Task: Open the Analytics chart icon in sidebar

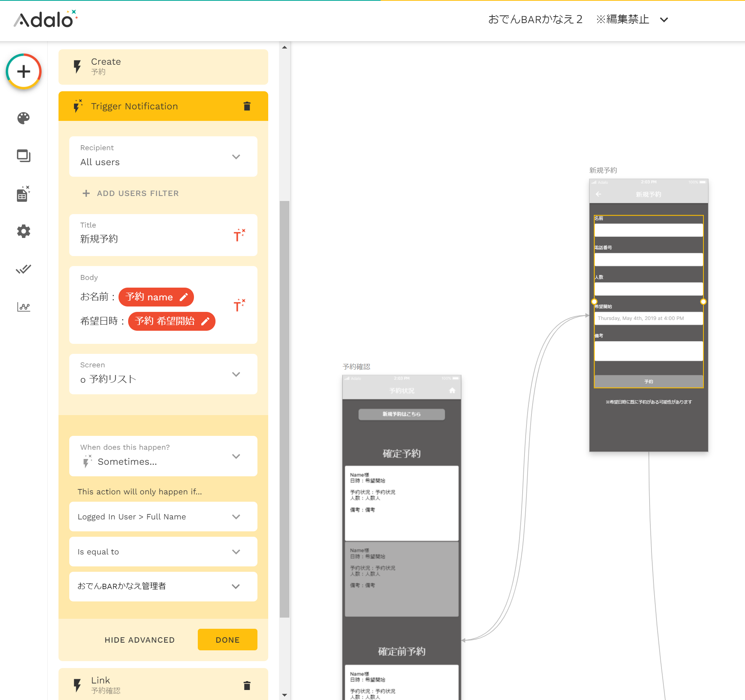Action: (x=23, y=307)
